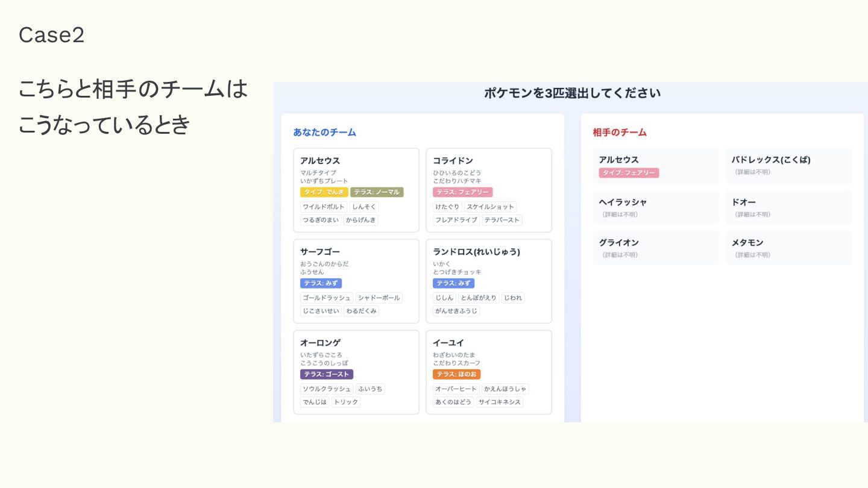
Task: Click opponent's ヘイラッシャ card
Action: (x=656, y=207)
